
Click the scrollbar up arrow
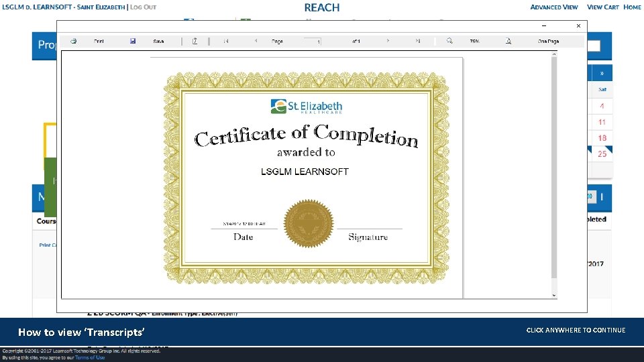554,54
